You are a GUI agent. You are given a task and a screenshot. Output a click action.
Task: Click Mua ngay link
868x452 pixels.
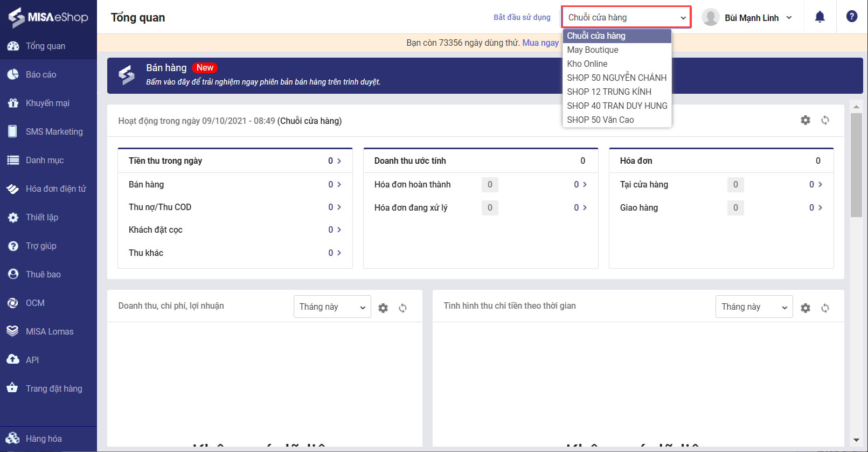(x=540, y=43)
